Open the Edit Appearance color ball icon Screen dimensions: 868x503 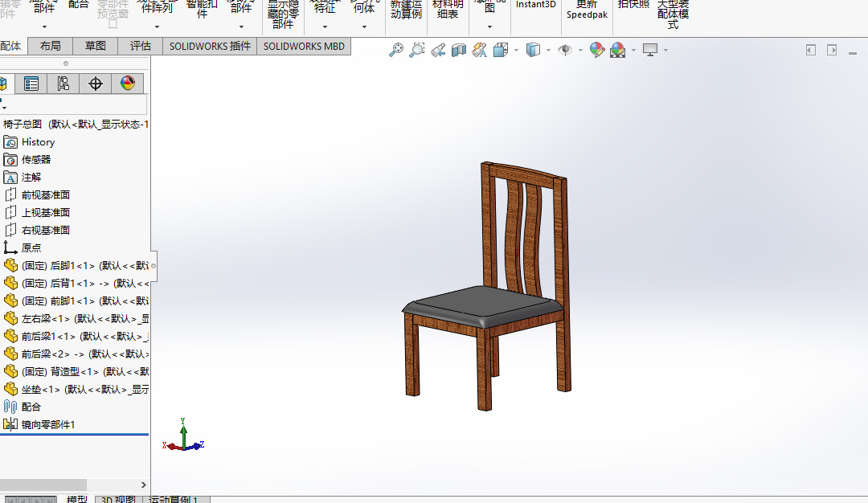[x=596, y=51]
